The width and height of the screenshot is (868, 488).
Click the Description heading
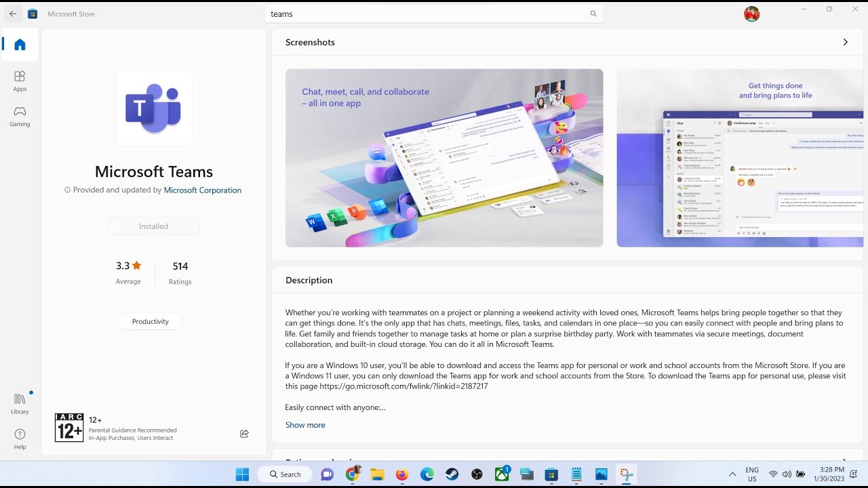pos(309,280)
